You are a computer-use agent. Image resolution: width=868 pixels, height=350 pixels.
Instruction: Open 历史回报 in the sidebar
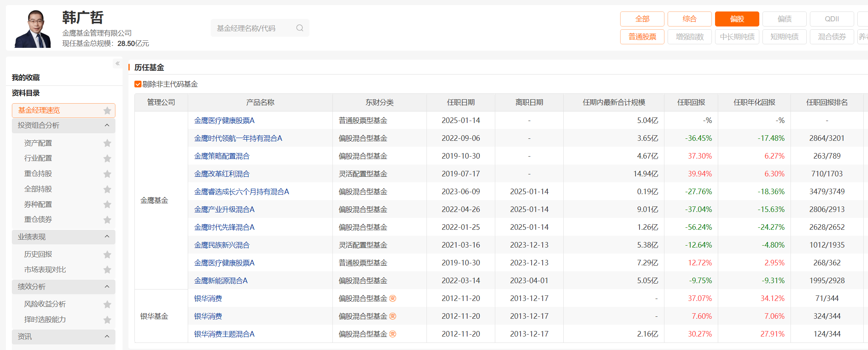(x=38, y=254)
